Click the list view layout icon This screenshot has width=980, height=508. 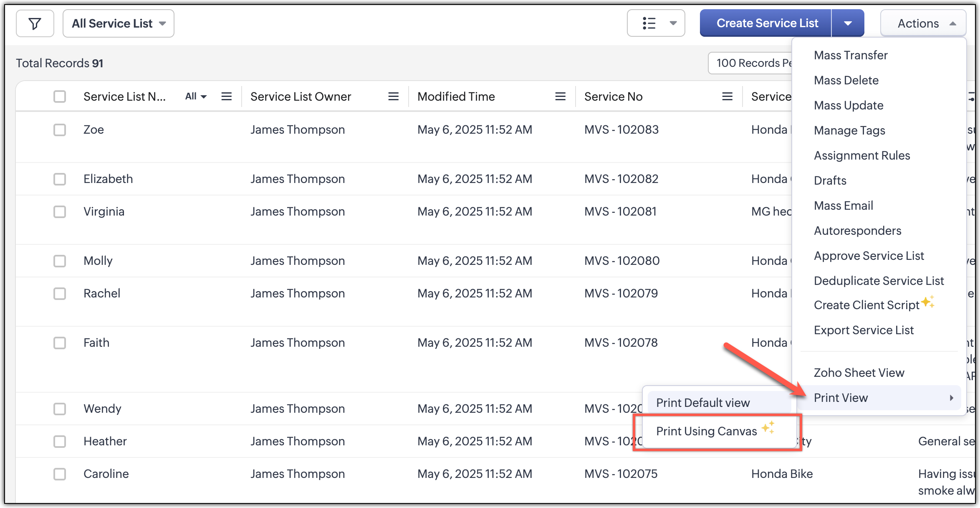click(x=649, y=23)
